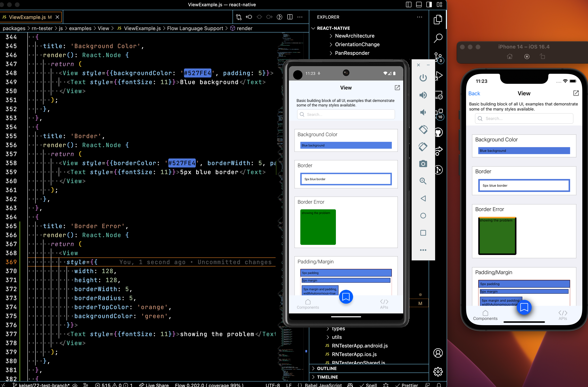588x387 pixels.
Task: Switch to the APIs tab in RNTester
Action: click(384, 304)
